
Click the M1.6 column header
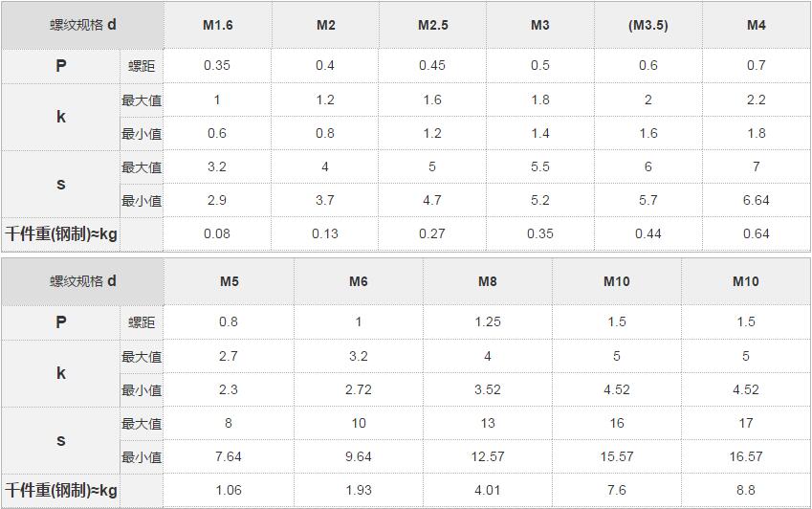217,26
